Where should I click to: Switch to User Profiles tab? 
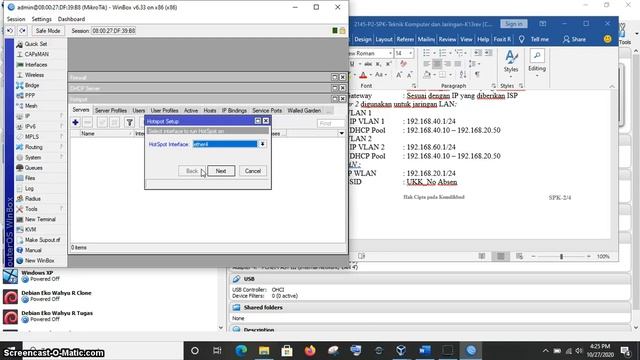point(164,111)
